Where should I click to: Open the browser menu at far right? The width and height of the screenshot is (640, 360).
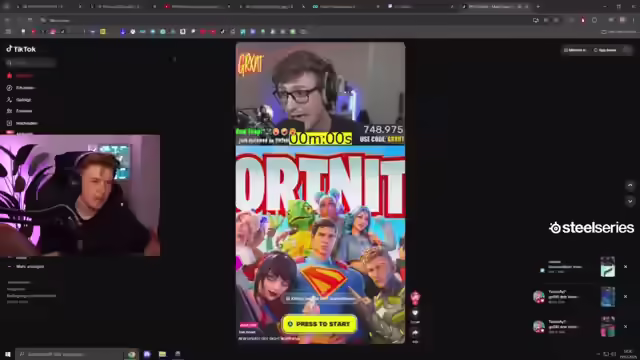point(634,20)
